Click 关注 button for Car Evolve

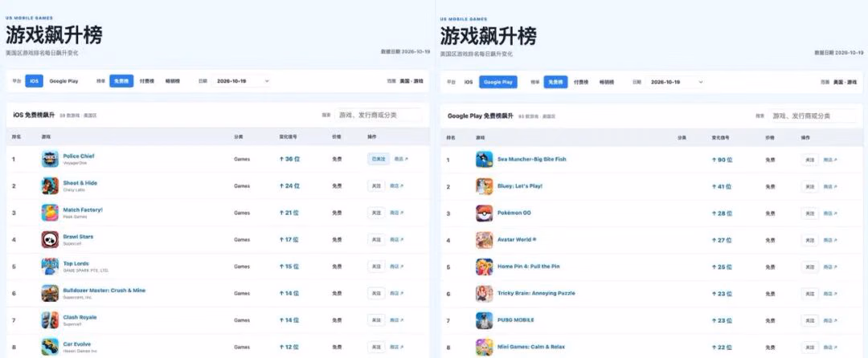[376, 348]
